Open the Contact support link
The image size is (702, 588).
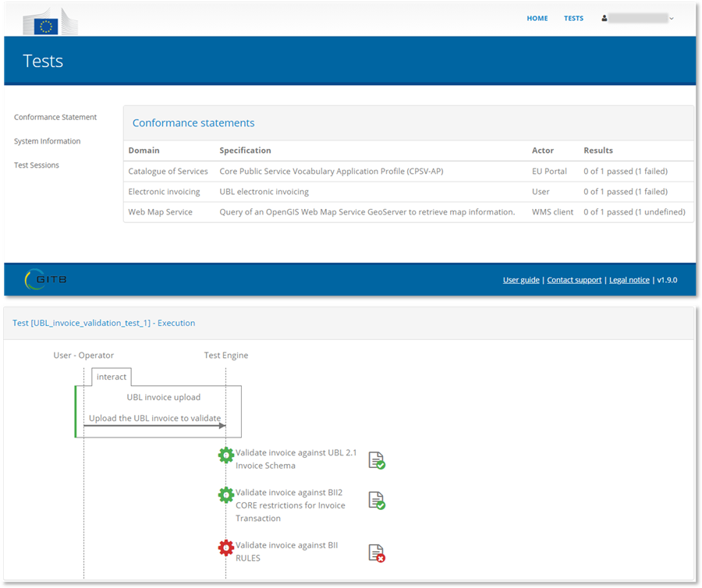(574, 280)
